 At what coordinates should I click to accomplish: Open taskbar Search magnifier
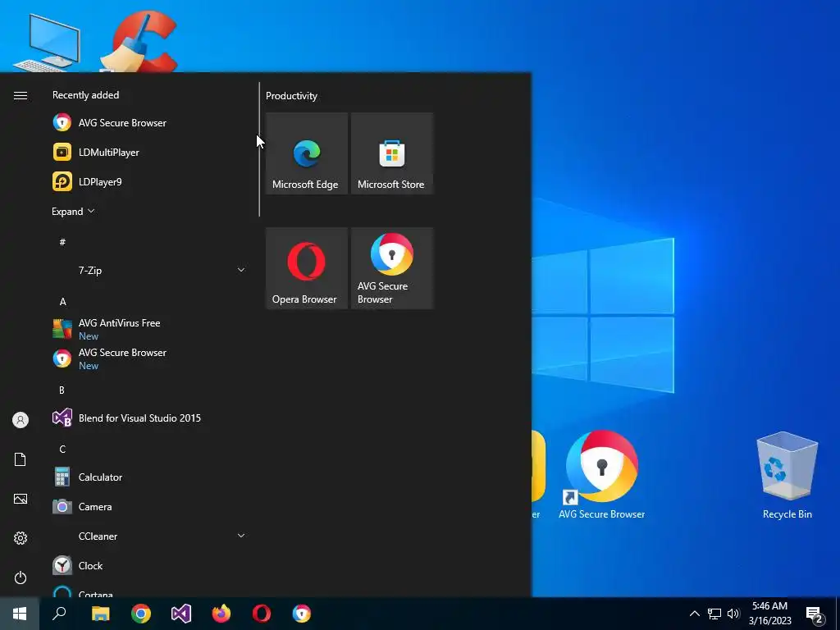[59, 614]
